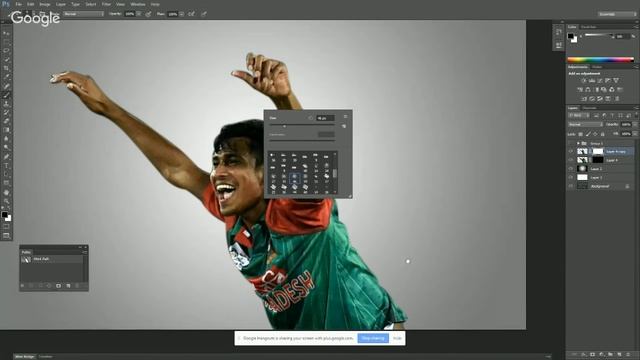
Task: Switch to the Channels tab
Action: tap(589, 108)
